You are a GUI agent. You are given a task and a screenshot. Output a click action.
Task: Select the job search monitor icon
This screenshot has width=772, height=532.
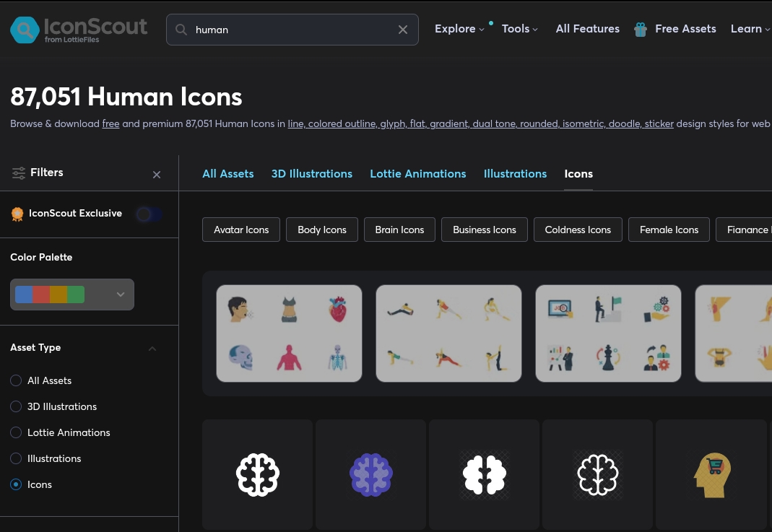pyautogui.click(x=560, y=309)
